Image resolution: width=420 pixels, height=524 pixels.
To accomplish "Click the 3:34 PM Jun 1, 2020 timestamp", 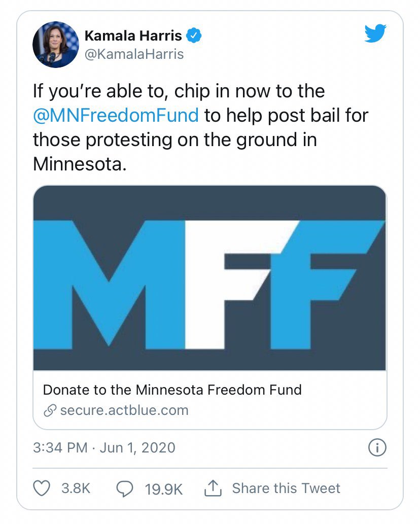I will coord(104,448).
